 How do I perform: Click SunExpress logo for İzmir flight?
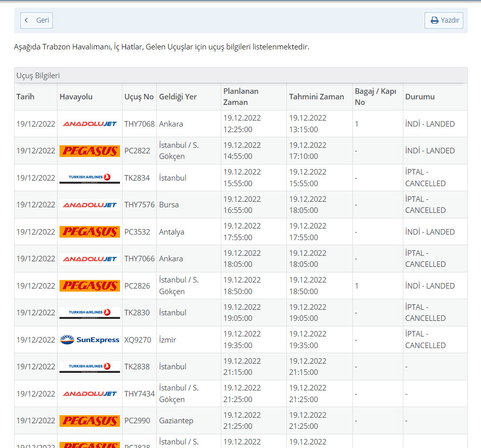[x=90, y=340]
